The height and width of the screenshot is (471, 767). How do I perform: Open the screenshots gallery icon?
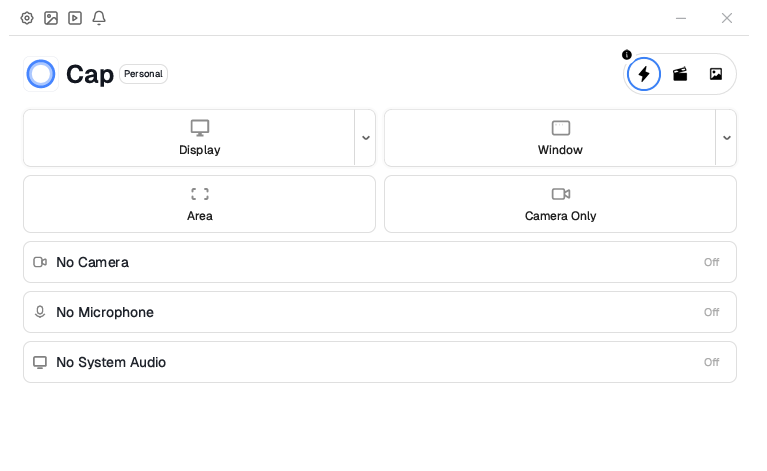click(51, 18)
